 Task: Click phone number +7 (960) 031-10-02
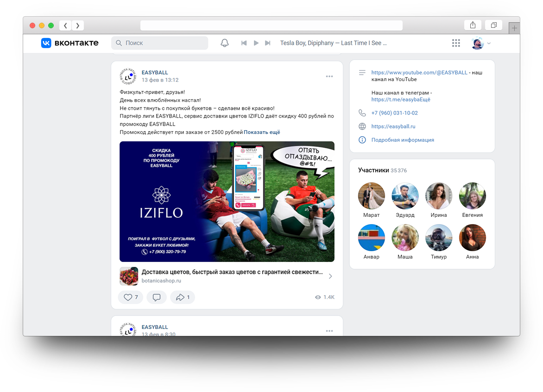[394, 113]
